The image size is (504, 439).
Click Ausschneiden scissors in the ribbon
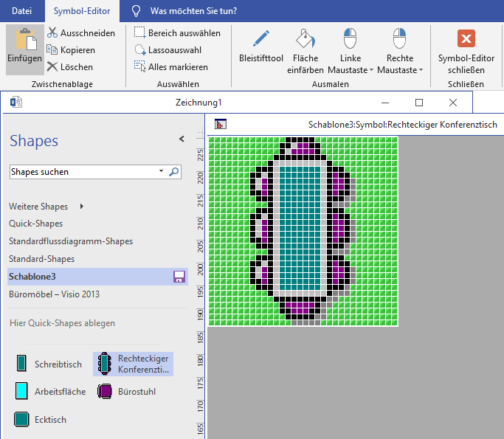[81, 33]
